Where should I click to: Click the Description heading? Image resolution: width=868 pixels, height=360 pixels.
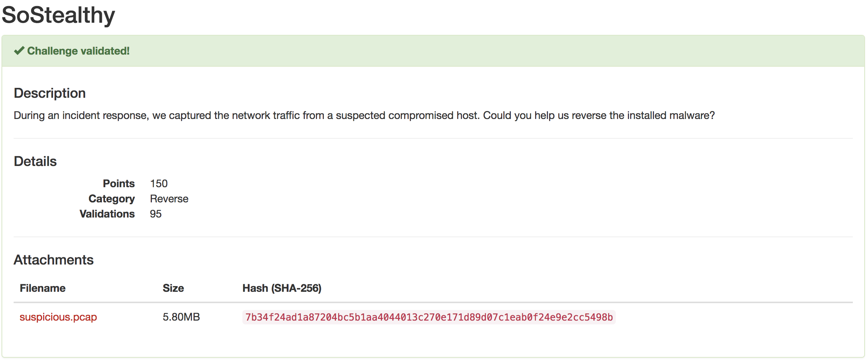tap(50, 93)
